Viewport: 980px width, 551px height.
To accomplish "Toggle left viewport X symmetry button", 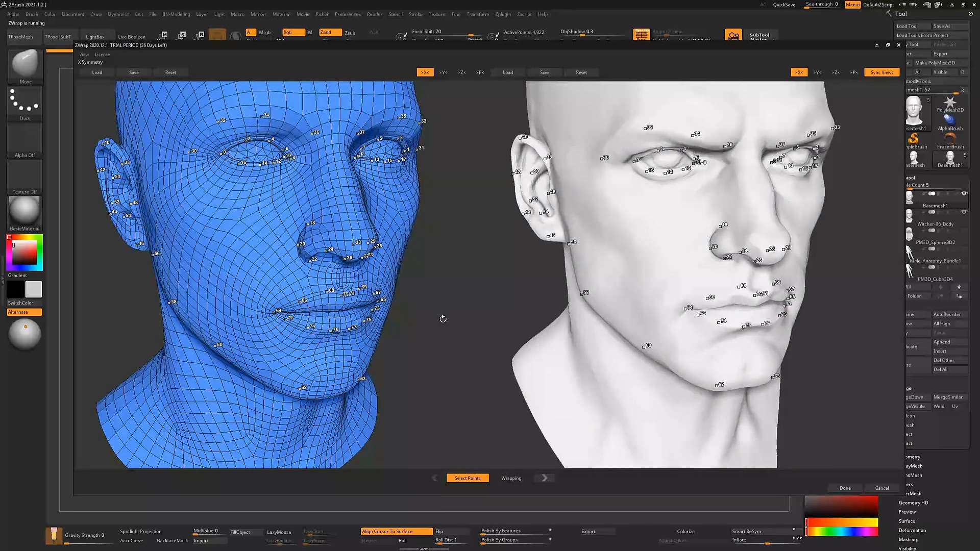I will click(425, 72).
